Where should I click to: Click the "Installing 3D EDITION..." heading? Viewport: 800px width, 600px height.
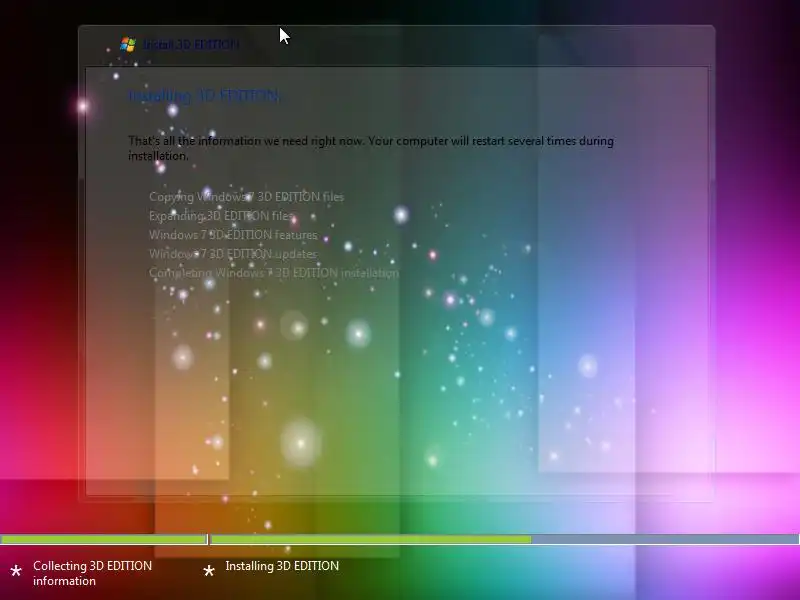point(204,95)
